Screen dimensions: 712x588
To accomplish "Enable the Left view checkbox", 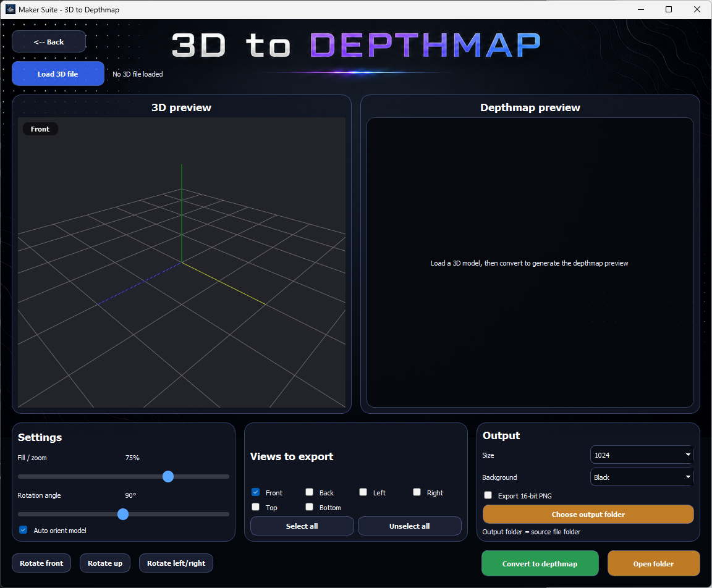I will click(363, 492).
